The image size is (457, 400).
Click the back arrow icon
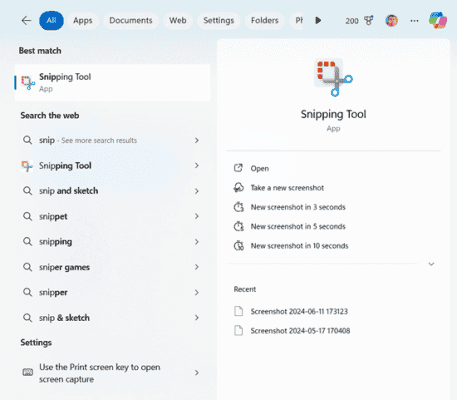[x=26, y=21]
